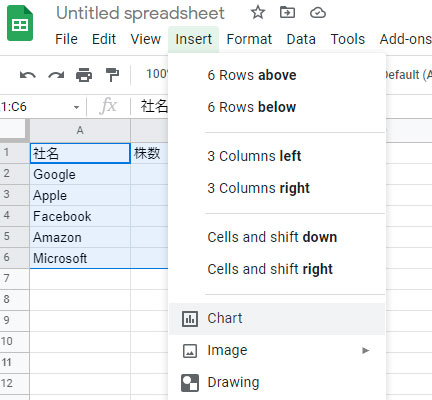Click the move to folder icon

287,13
